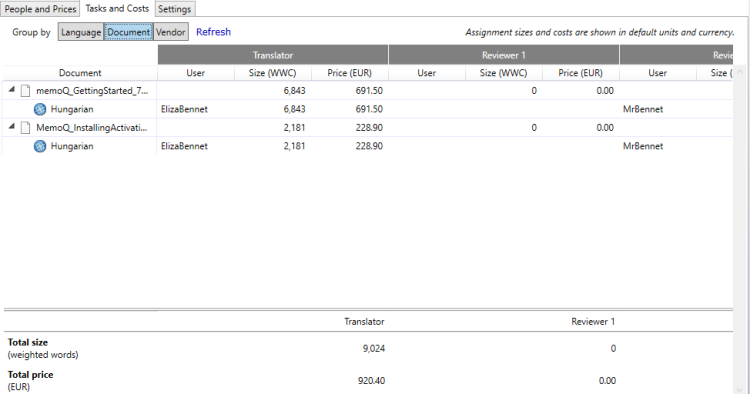Click Translator total price 920.40
Viewport: 750px width, 394px height.
[x=372, y=381]
